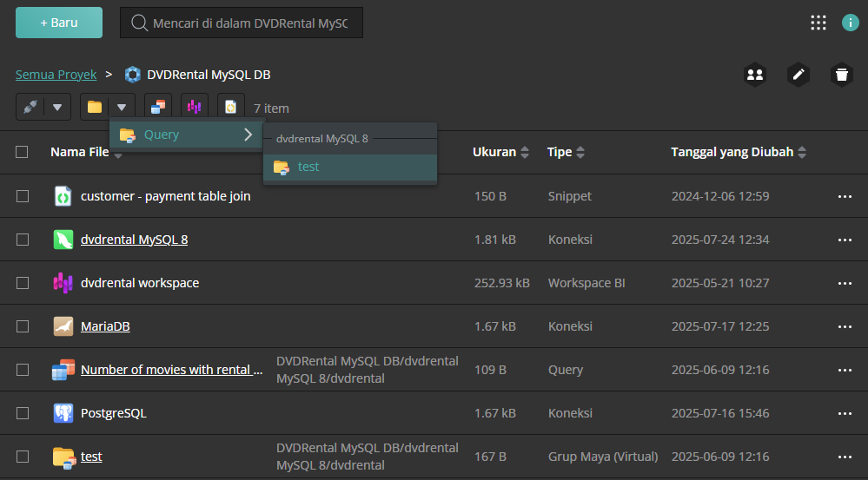
Task: Click the BI workspace toolbar icon
Action: (x=195, y=107)
